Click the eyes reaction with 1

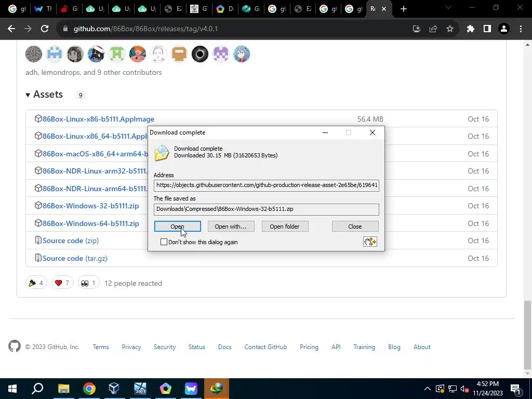[x=88, y=283]
